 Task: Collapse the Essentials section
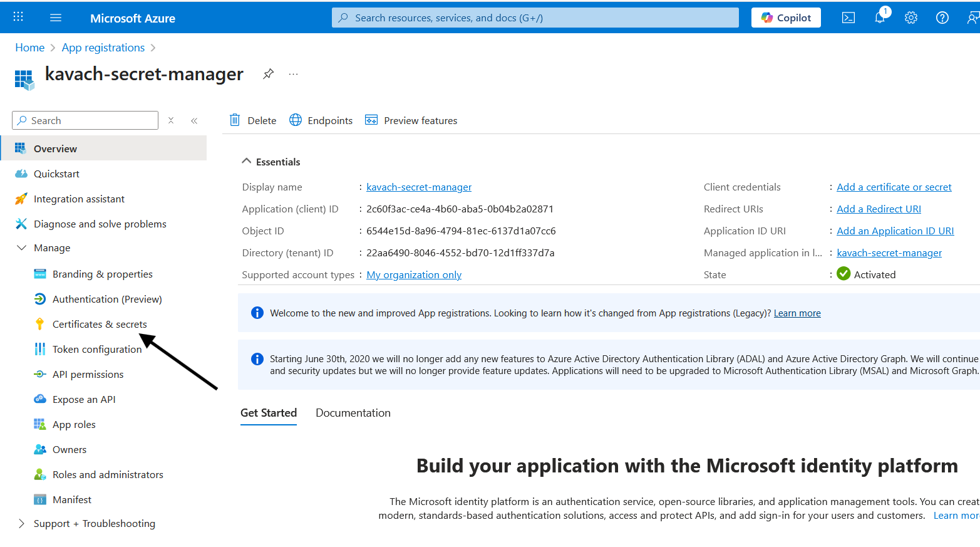coord(247,161)
